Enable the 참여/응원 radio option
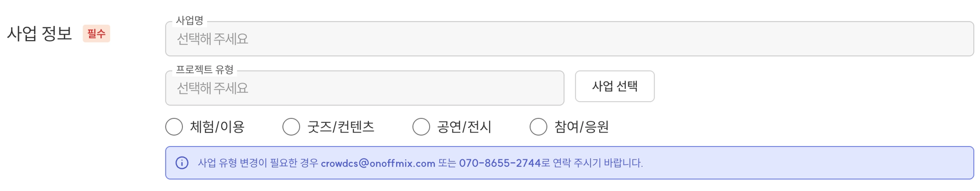This screenshot has width=980, height=191. pos(538,127)
